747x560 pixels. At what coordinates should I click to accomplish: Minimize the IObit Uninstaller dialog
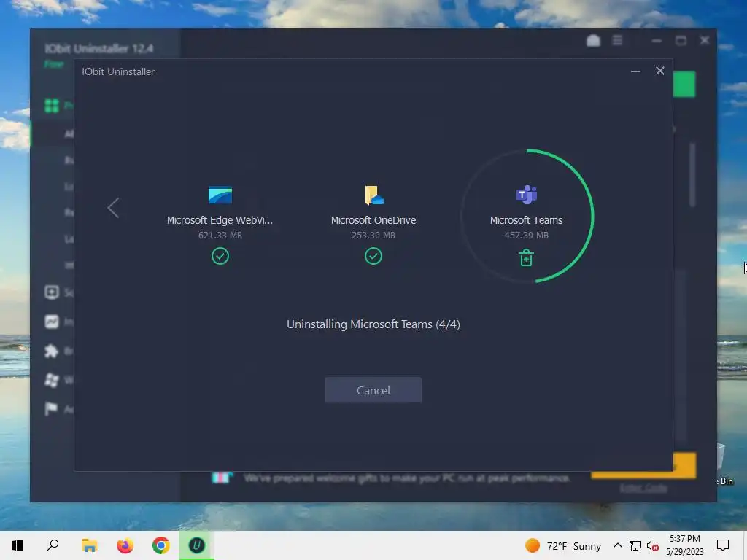pyautogui.click(x=635, y=71)
